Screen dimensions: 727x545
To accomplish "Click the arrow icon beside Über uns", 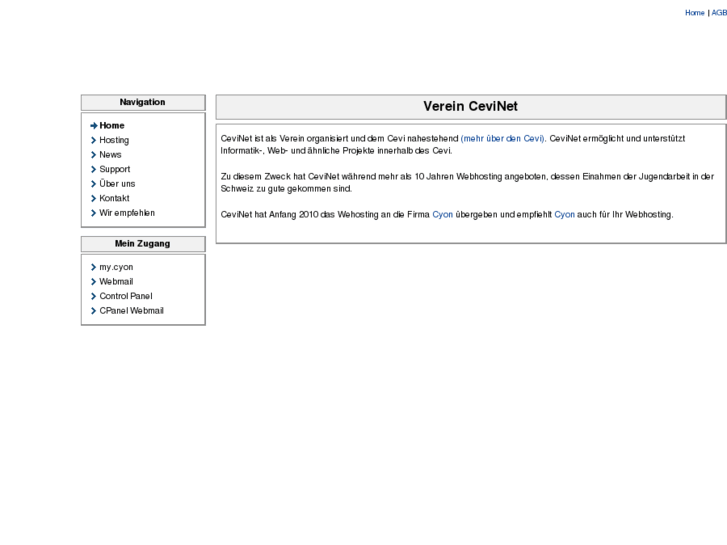I will 93,184.
